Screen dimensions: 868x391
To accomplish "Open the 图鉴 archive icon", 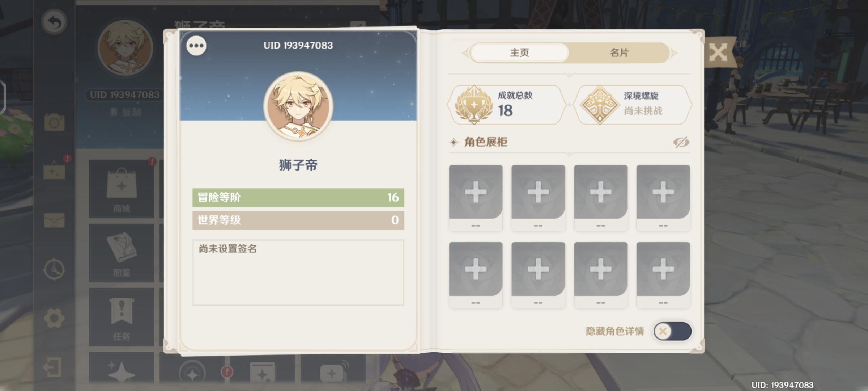I will [x=122, y=253].
